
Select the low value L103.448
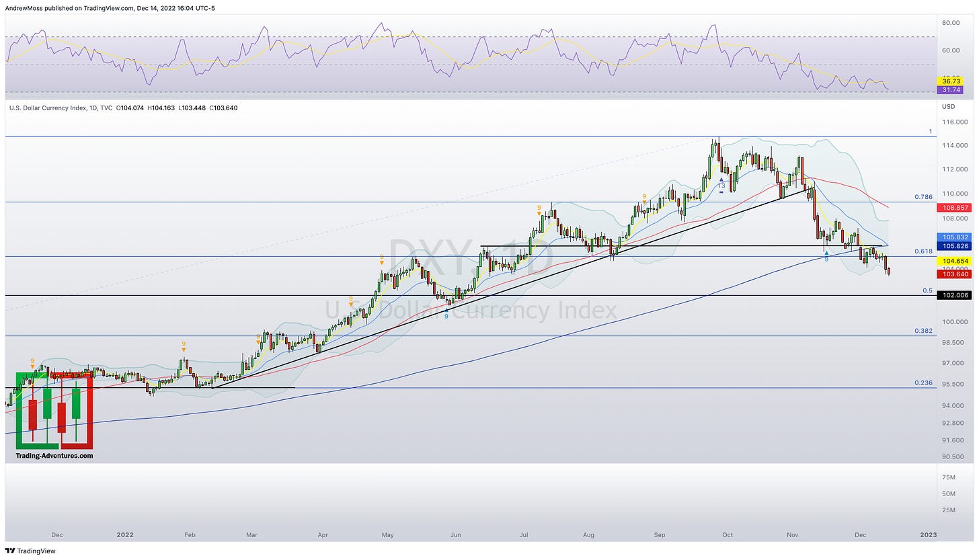(193, 108)
